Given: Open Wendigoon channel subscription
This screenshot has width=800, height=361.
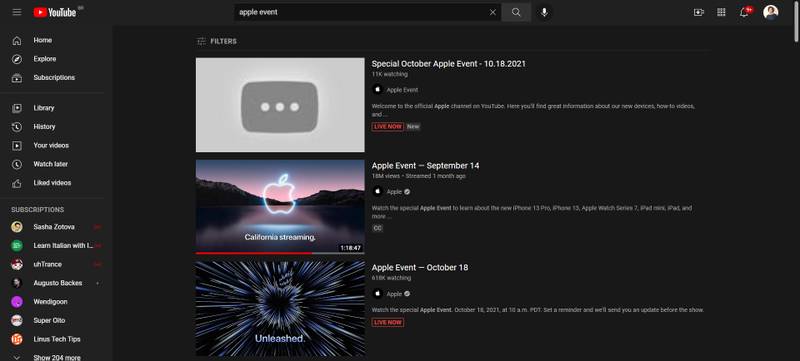Looking at the screenshot, I should click(x=56, y=302).
